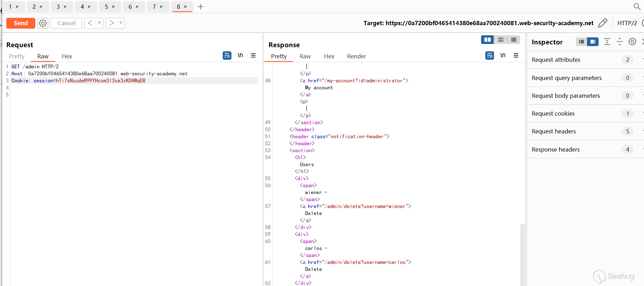Click the response vertical scrollbar
This screenshot has height=286, width=644.
pos(522,255)
